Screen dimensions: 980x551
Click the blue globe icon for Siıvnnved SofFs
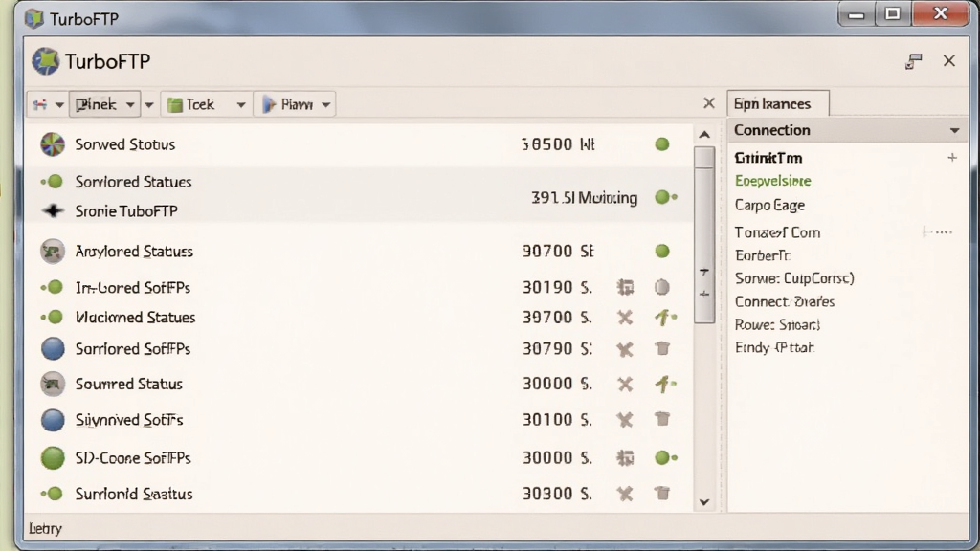[x=54, y=420]
